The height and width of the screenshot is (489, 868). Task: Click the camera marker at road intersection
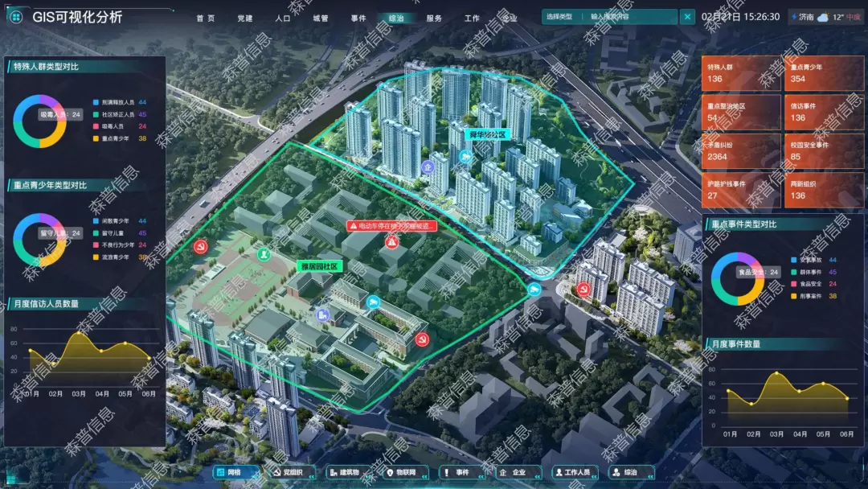[534, 290]
